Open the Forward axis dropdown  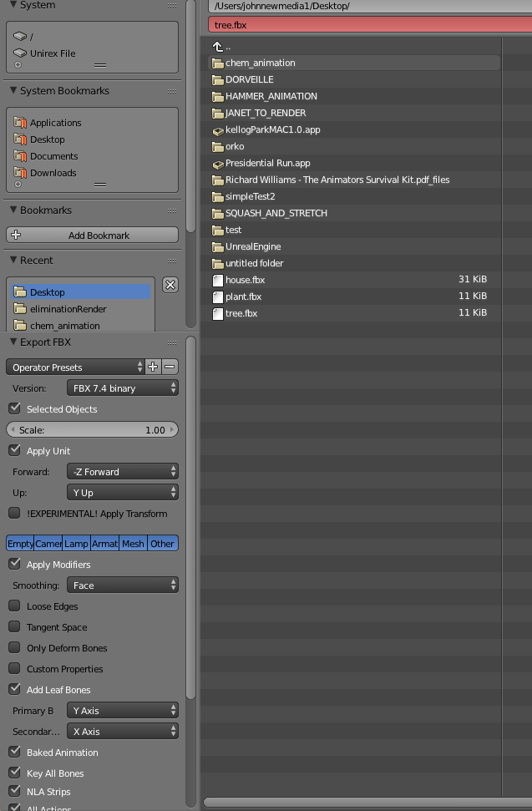pyautogui.click(x=122, y=472)
